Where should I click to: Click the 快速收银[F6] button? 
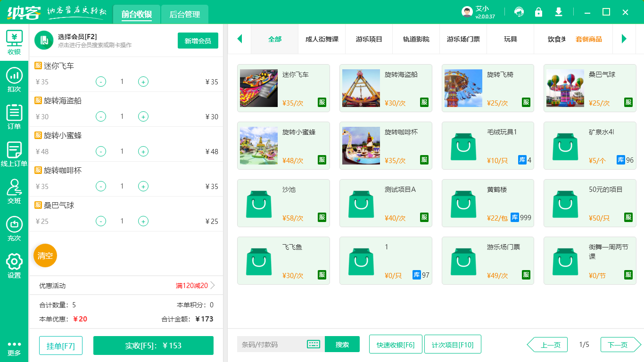click(396, 344)
